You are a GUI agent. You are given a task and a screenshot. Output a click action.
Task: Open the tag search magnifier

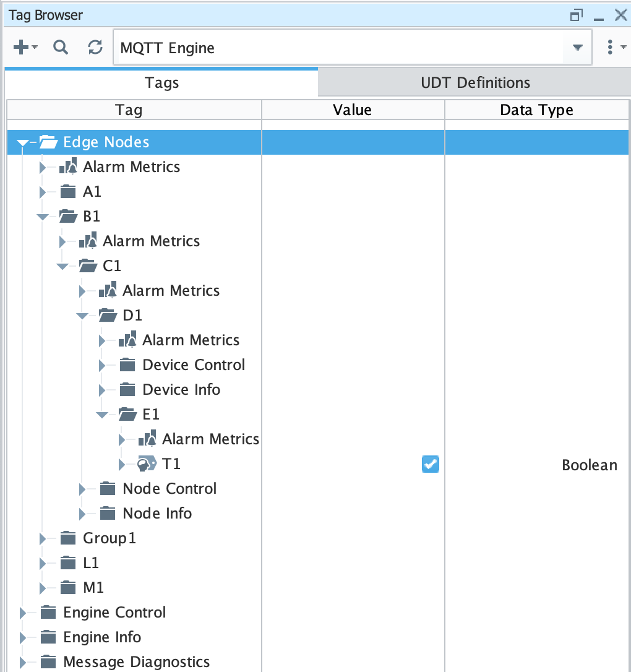pos(60,48)
